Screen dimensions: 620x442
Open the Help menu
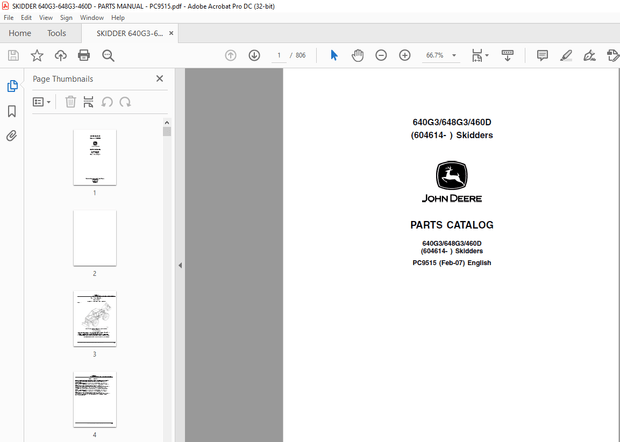click(118, 18)
